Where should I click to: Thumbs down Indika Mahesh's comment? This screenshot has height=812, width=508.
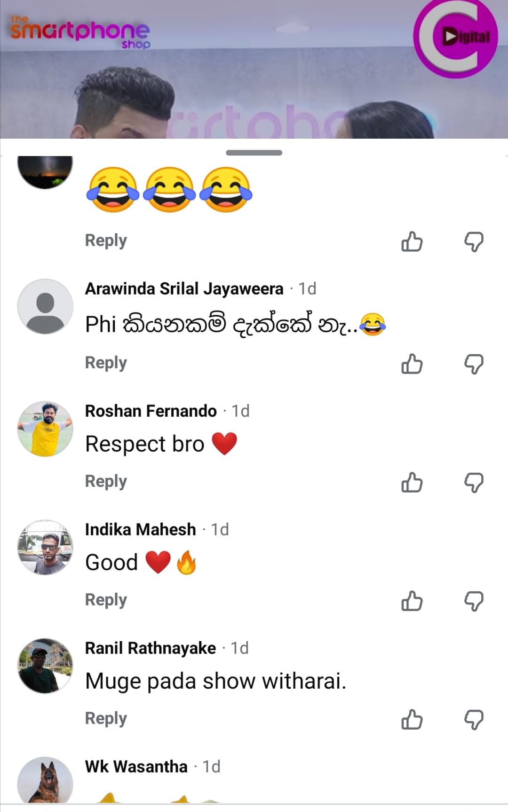[x=474, y=601]
